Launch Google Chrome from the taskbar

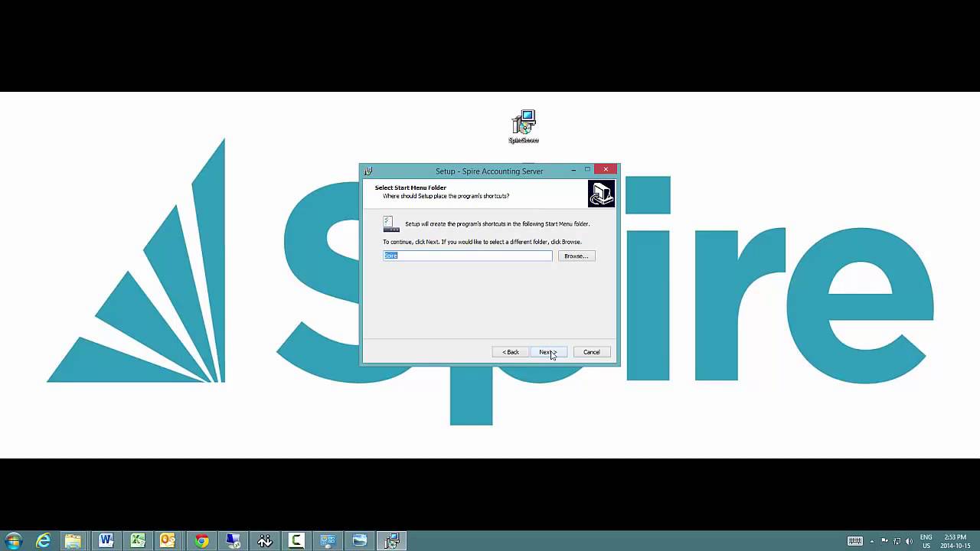(201, 540)
